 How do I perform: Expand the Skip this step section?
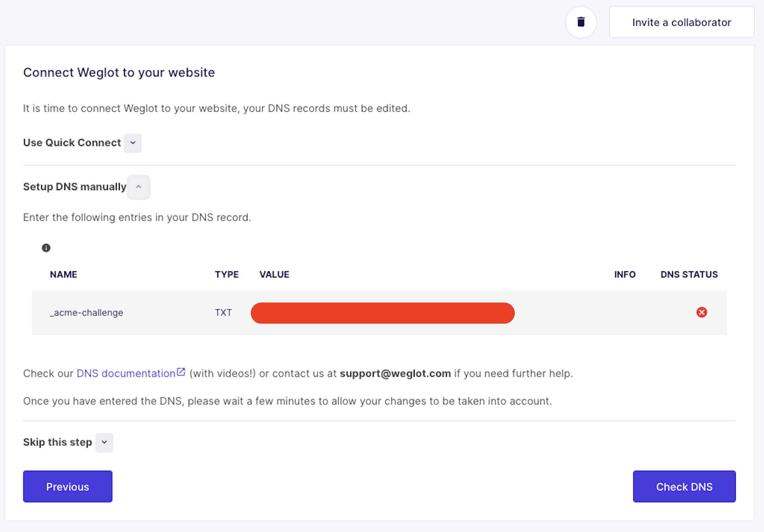(x=104, y=443)
